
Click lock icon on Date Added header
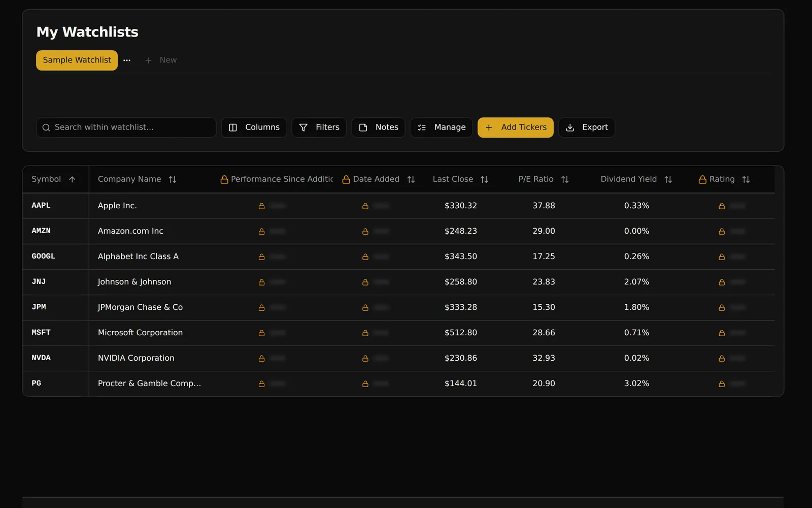click(x=346, y=179)
